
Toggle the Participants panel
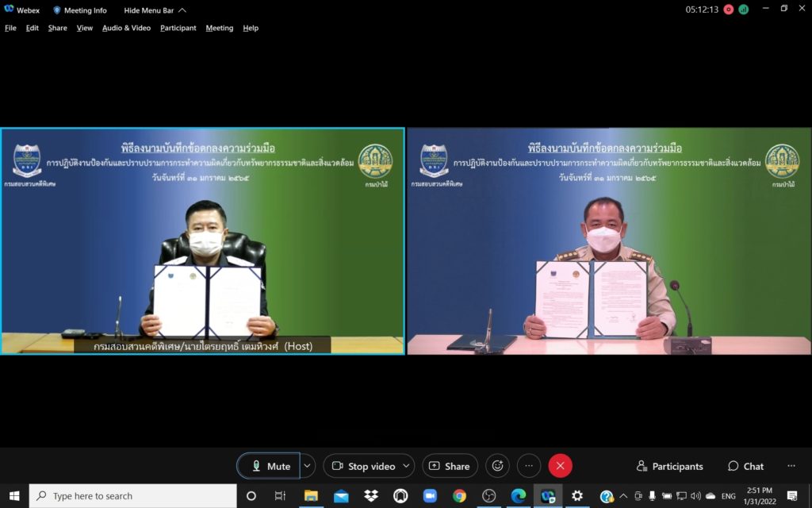click(x=670, y=466)
